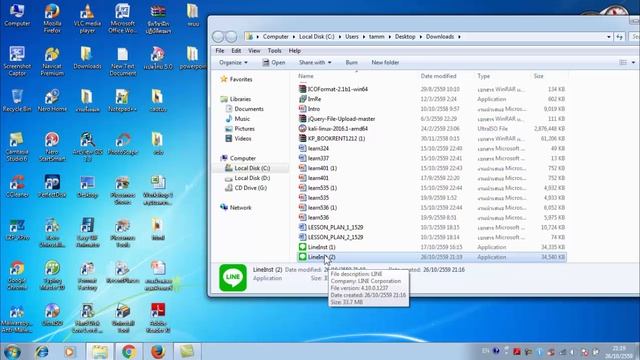This screenshot has width=640, height=360.
Task: Open Music library in navigation pane
Action: tap(237, 119)
